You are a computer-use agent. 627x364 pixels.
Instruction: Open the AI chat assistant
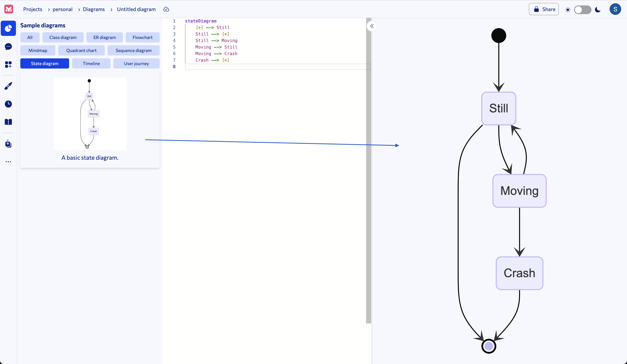pos(8,47)
